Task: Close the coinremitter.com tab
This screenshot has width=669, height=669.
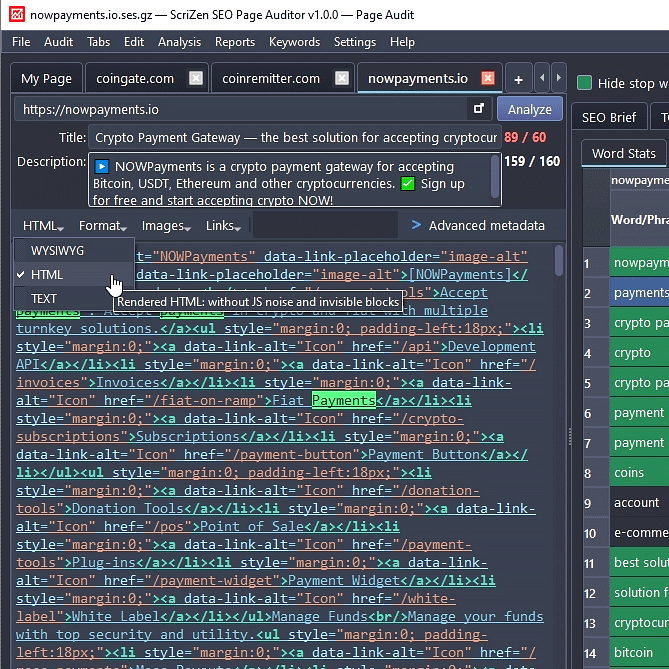Action: point(342,79)
